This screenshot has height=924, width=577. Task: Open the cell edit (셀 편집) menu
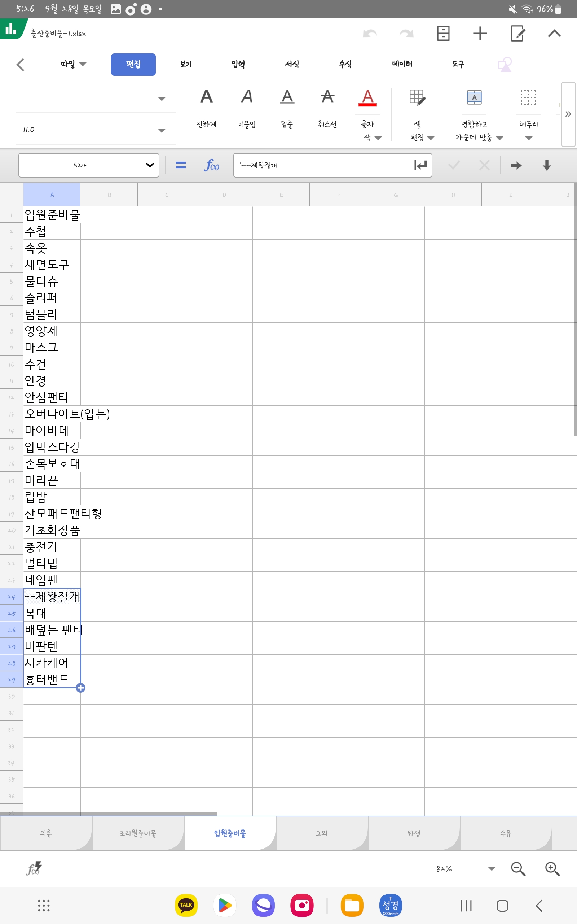click(417, 98)
